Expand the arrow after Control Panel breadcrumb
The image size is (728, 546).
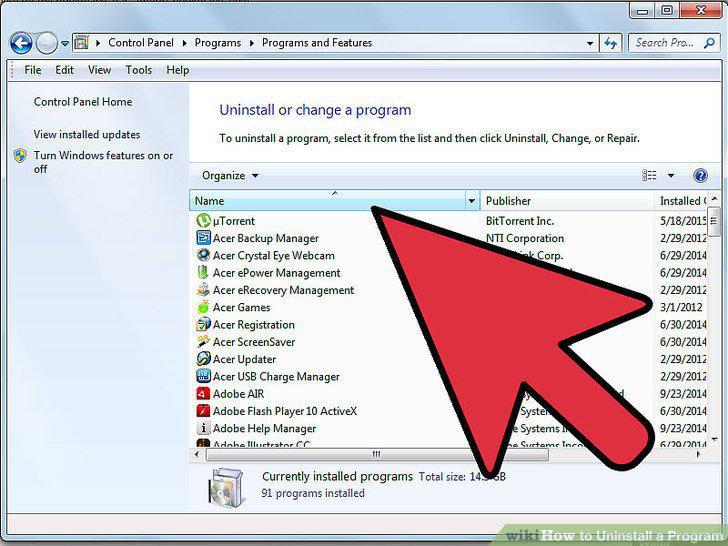click(x=184, y=43)
